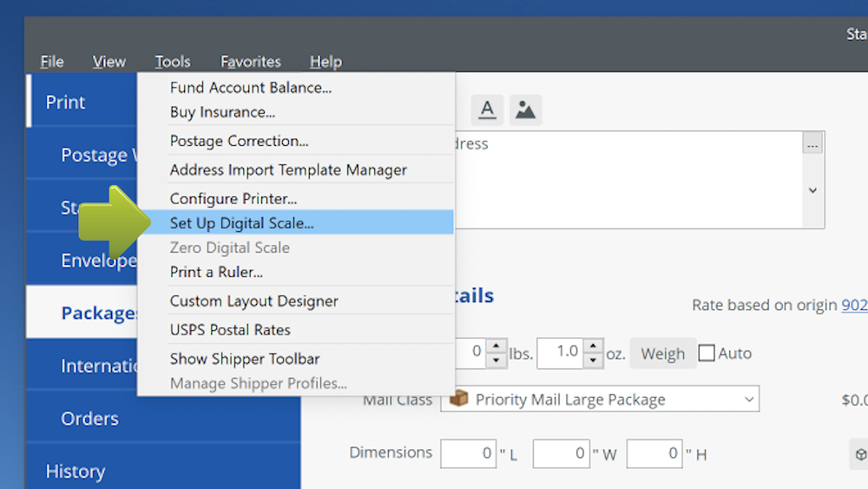Choose Configure Printer from Tools menu
The width and height of the screenshot is (868, 489).
pos(233,199)
